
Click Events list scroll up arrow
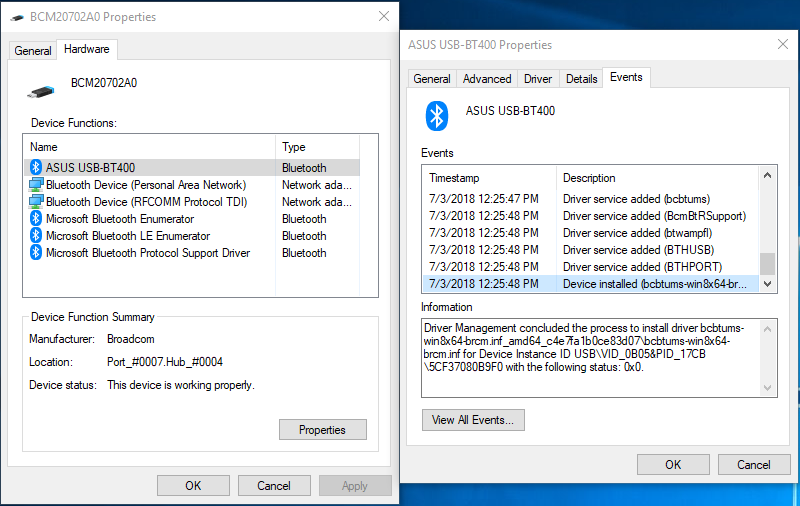[767, 175]
